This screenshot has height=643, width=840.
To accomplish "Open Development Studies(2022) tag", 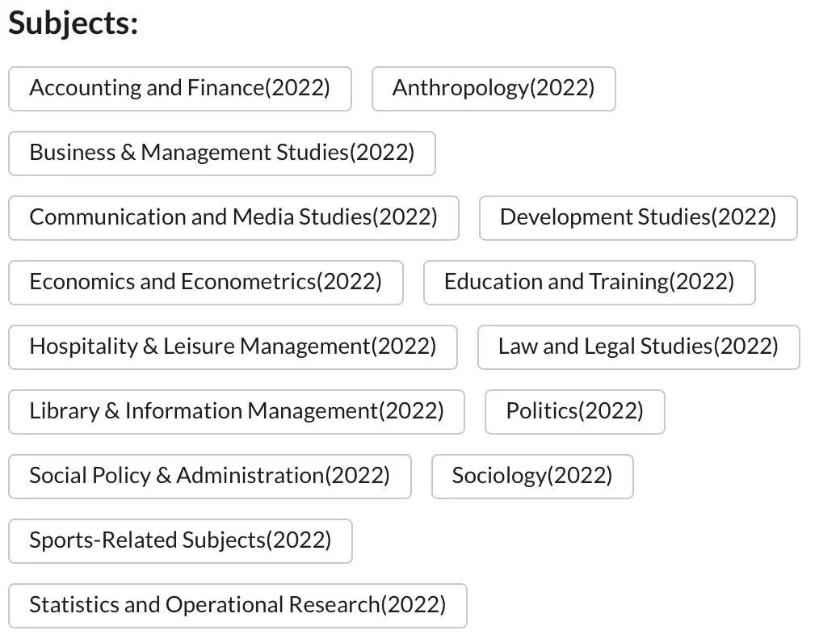I will point(637,217).
